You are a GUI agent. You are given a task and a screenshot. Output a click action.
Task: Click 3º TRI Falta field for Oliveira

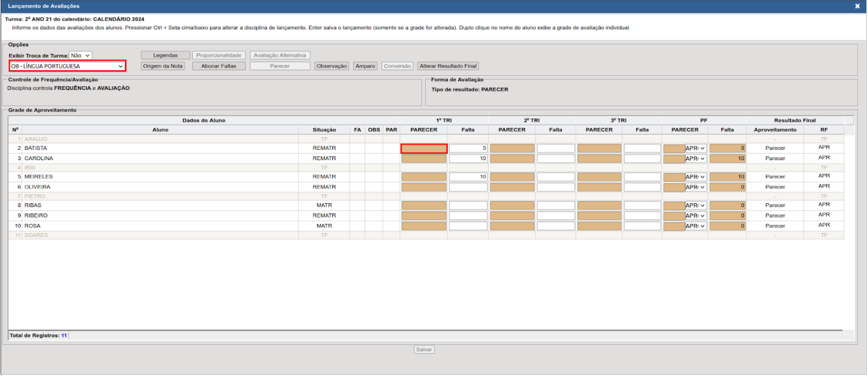tap(642, 187)
